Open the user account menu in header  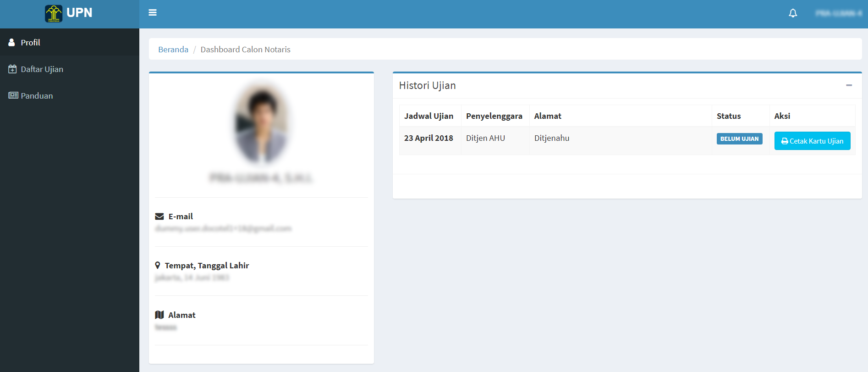pyautogui.click(x=838, y=13)
